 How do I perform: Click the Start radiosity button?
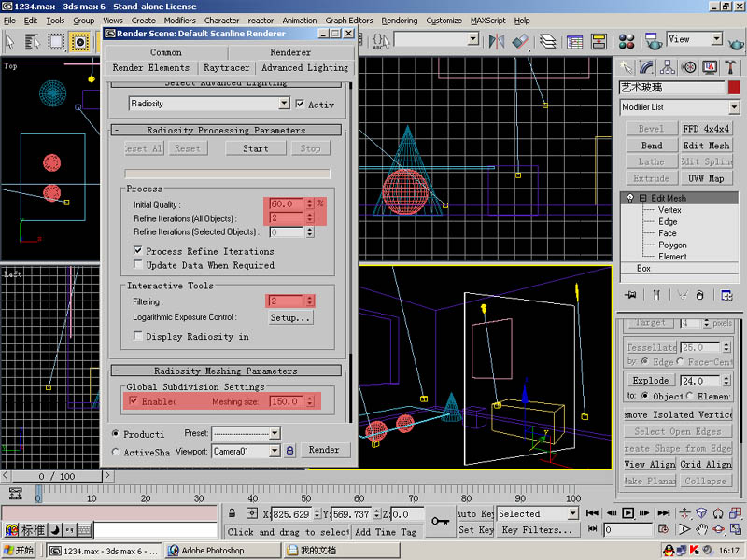[x=255, y=148]
